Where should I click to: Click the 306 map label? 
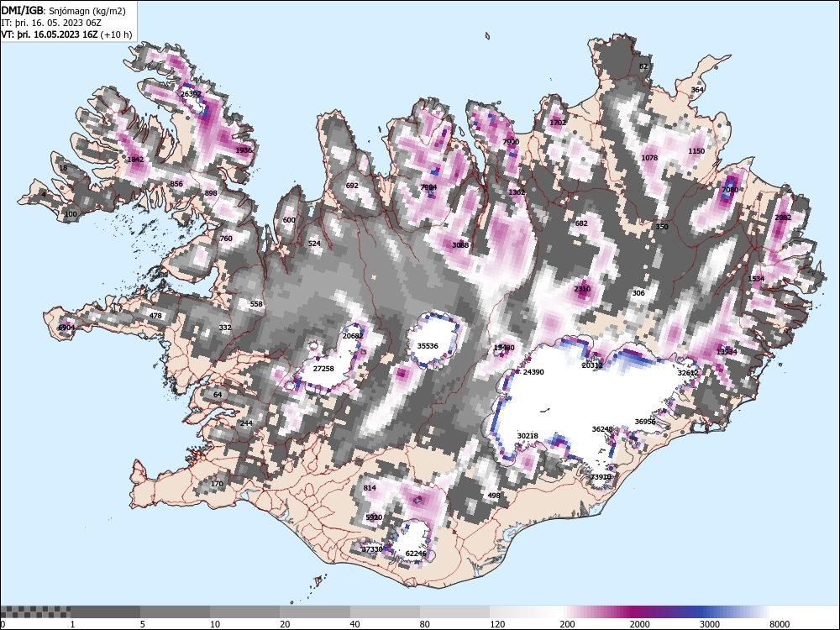(x=638, y=293)
